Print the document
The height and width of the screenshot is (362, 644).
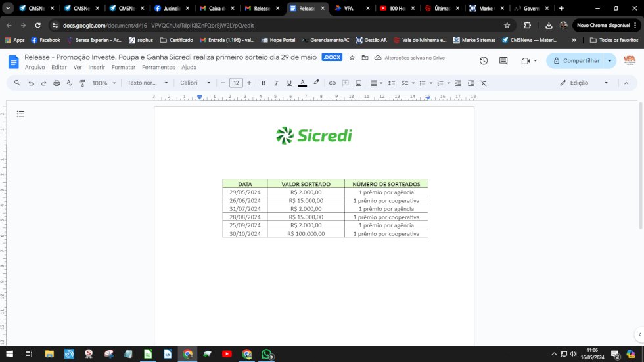tap(57, 83)
